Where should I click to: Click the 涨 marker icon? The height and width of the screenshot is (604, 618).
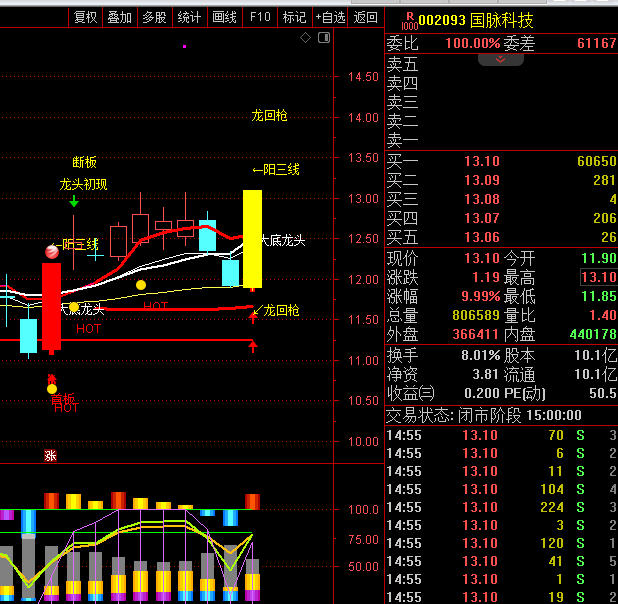[x=50, y=456]
